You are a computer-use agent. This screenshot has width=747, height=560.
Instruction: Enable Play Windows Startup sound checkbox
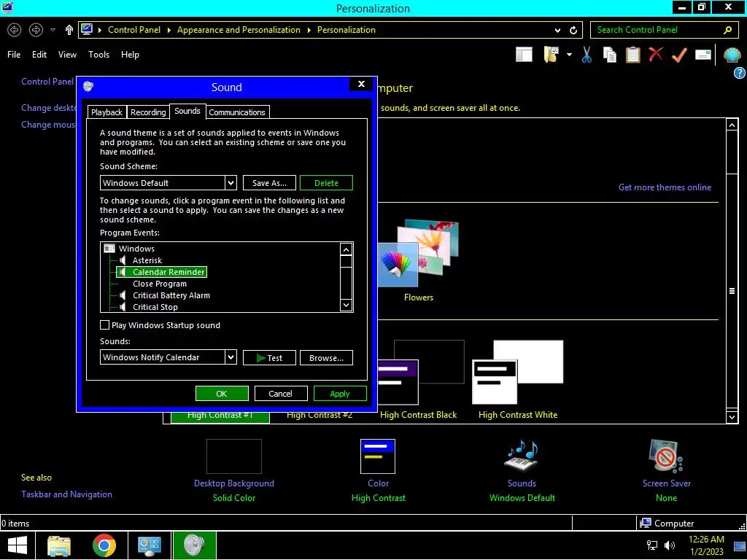tap(105, 325)
